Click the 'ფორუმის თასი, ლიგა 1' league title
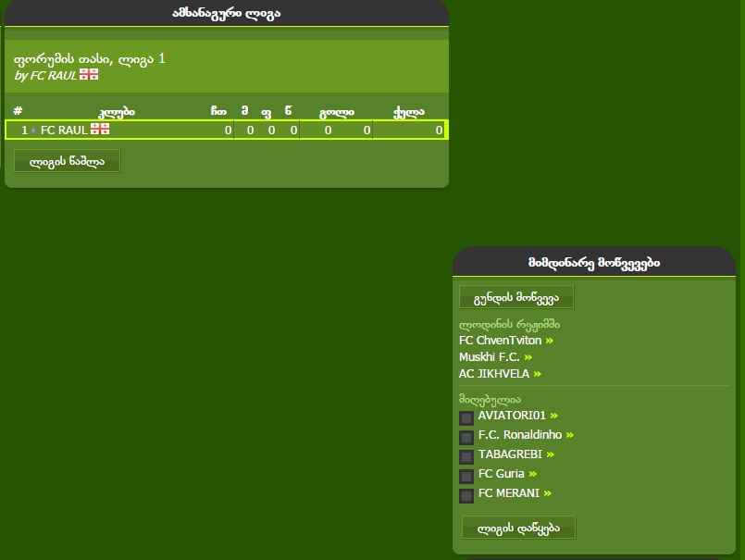745x560 pixels. click(90, 59)
